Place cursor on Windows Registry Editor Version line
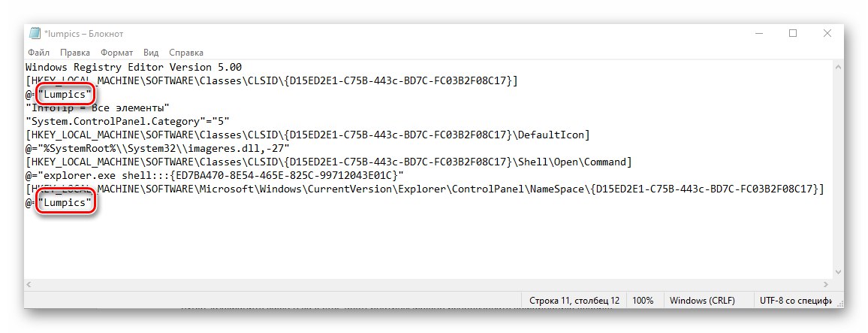This screenshot has height=333, width=868. click(x=134, y=68)
